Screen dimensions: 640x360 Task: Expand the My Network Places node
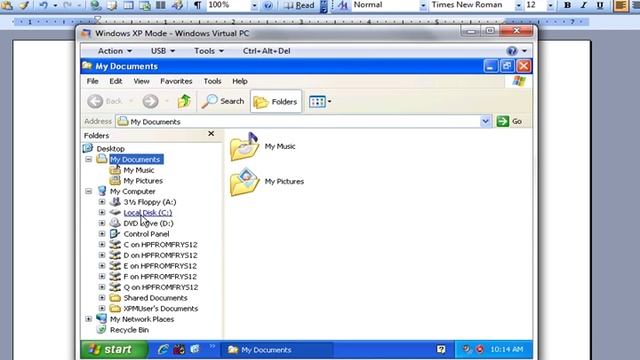[x=89, y=319]
